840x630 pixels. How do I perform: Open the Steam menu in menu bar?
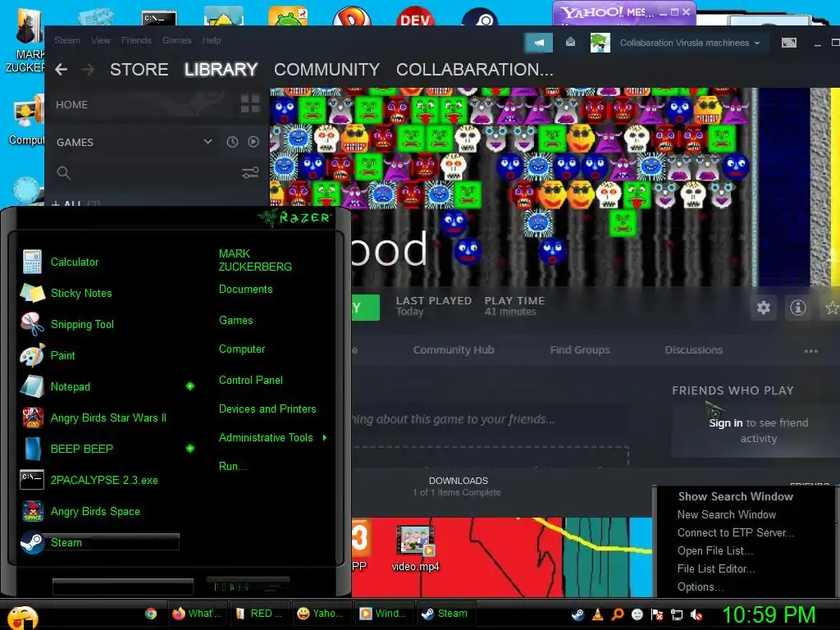67,40
